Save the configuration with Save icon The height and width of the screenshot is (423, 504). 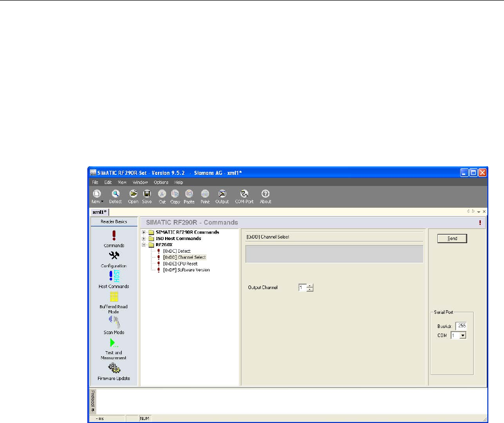pyautogui.click(x=147, y=194)
